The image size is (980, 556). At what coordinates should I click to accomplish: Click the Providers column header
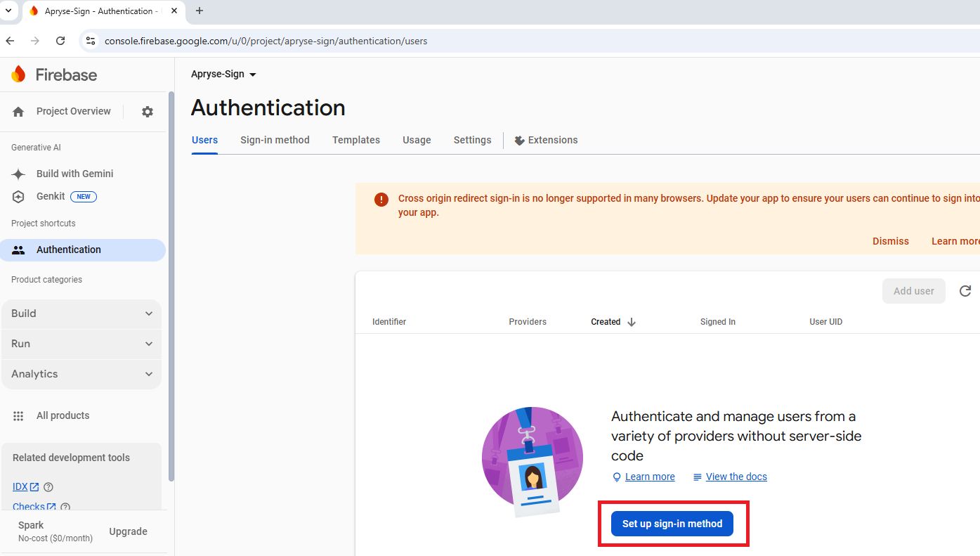pyautogui.click(x=528, y=322)
